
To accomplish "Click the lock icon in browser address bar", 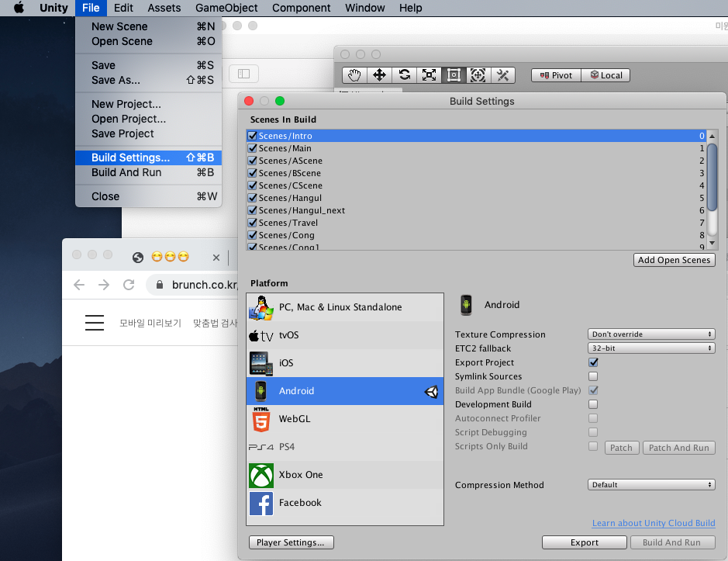I will [159, 285].
